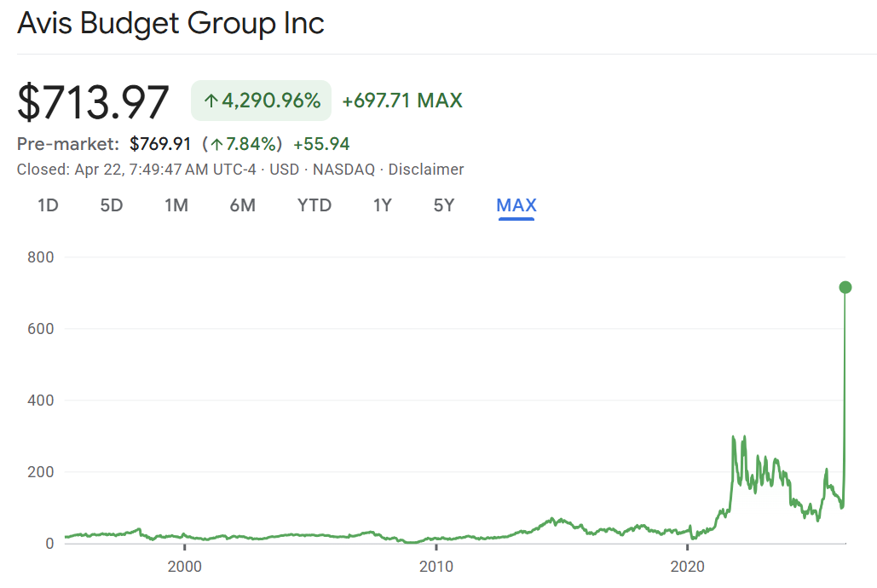Click the $713.97 stock price
This screenshot has height=588, width=877.
[x=94, y=102]
